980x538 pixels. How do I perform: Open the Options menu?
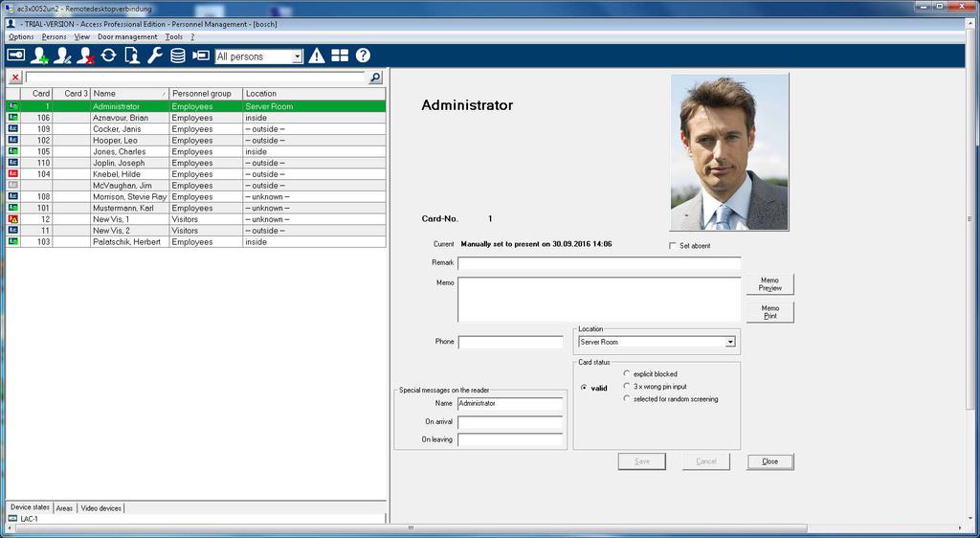(21, 37)
